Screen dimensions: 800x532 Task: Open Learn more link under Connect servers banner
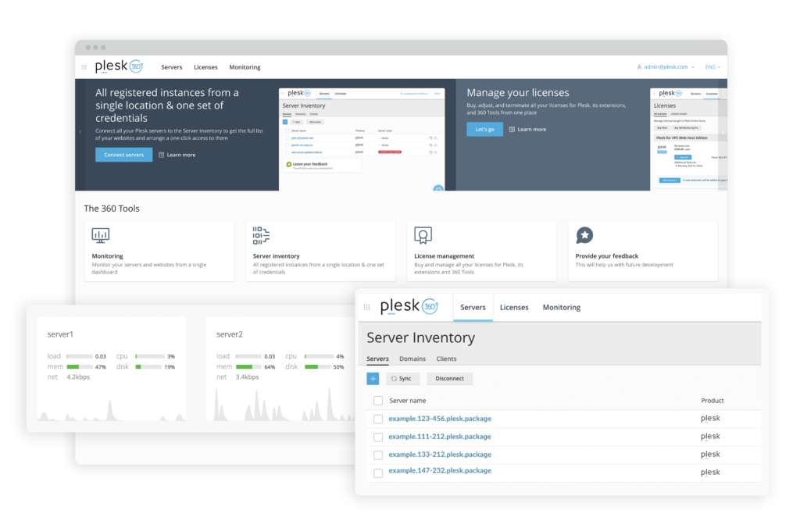click(177, 155)
